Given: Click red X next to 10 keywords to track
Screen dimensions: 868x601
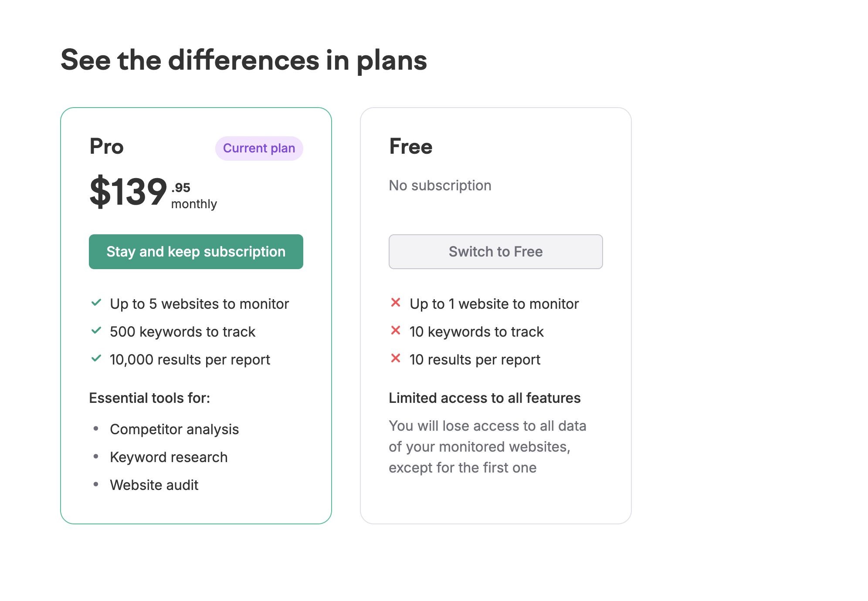Looking at the screenshot, I should coord(396,331).
